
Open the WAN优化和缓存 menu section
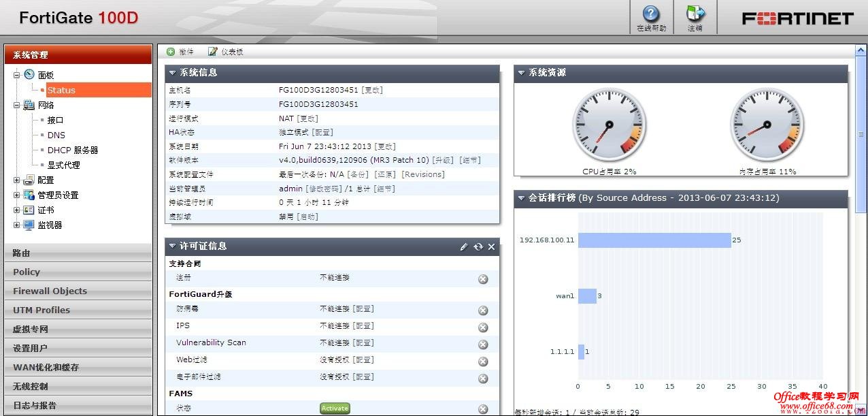click(x=78, y=367)
